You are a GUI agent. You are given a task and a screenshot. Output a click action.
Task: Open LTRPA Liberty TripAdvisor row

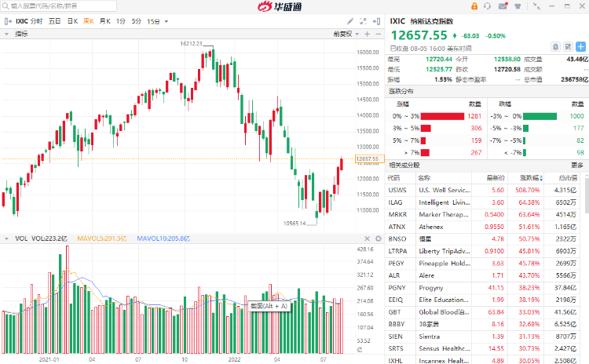pos(483,251)
